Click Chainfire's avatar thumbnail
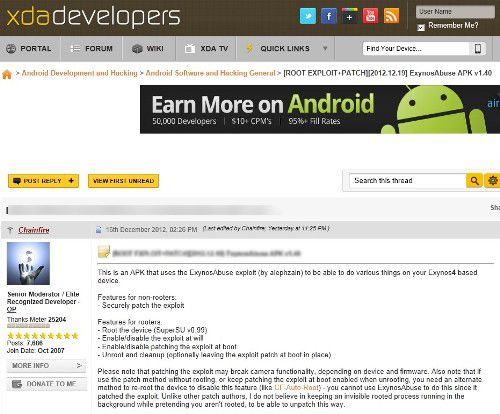Image resolution: width=500 pixels, height=414 pixels. [28, 263]
